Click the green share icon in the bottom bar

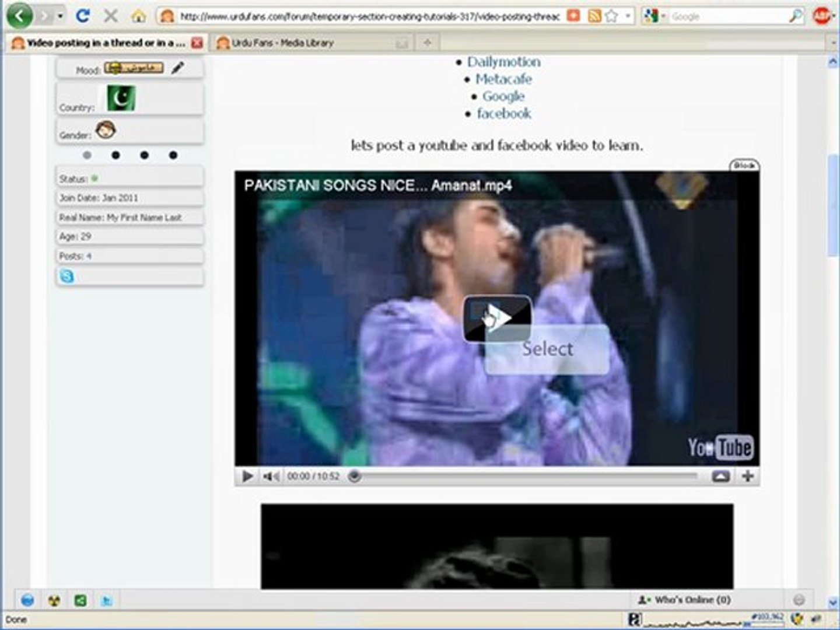coord(80,600)
